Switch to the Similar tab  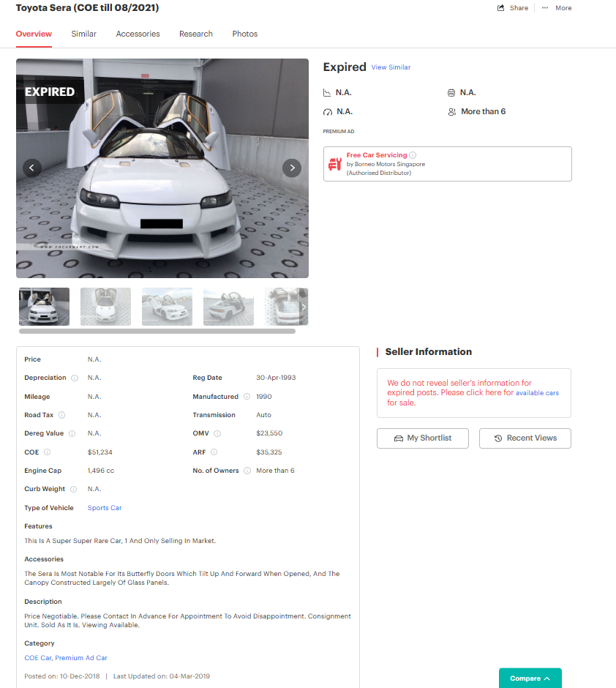tap(83, 34)
